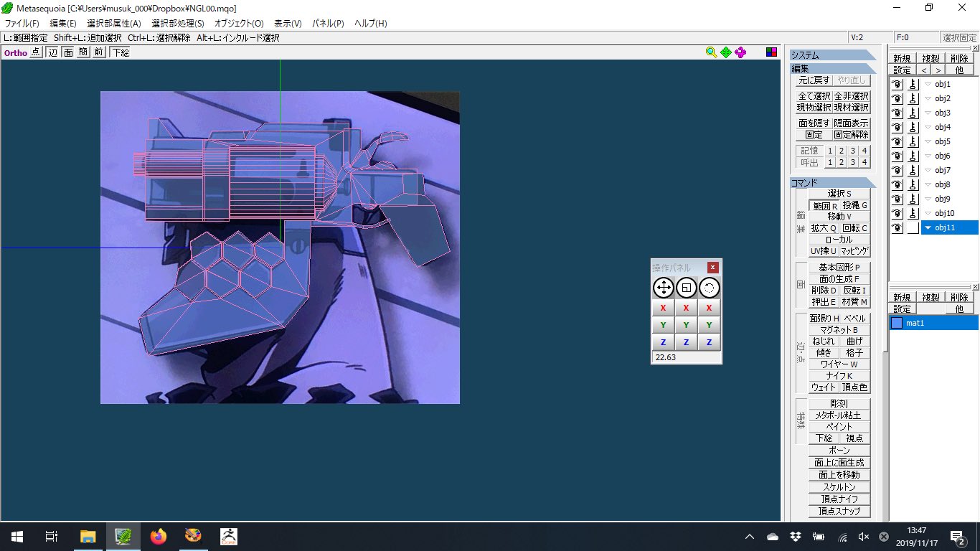This screenshot has height=551, width=980.
Task: Activate the ナイフ K knife command
Action: 839,375
